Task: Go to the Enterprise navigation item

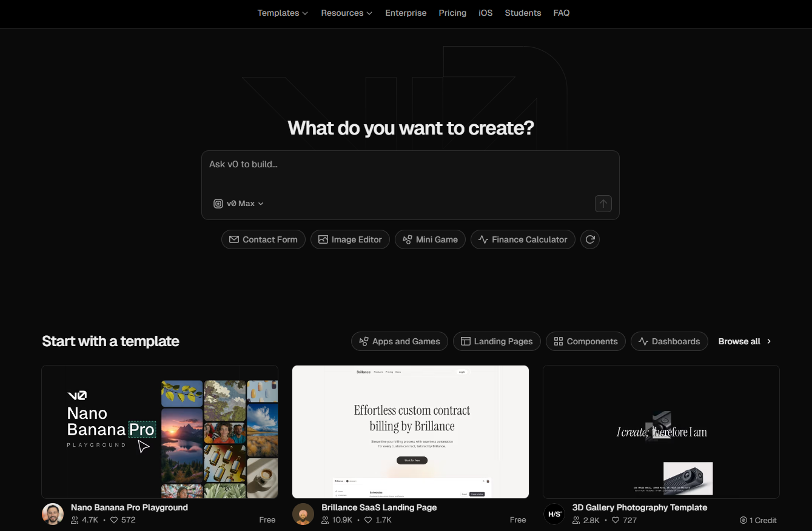Action: coord(406,13)
